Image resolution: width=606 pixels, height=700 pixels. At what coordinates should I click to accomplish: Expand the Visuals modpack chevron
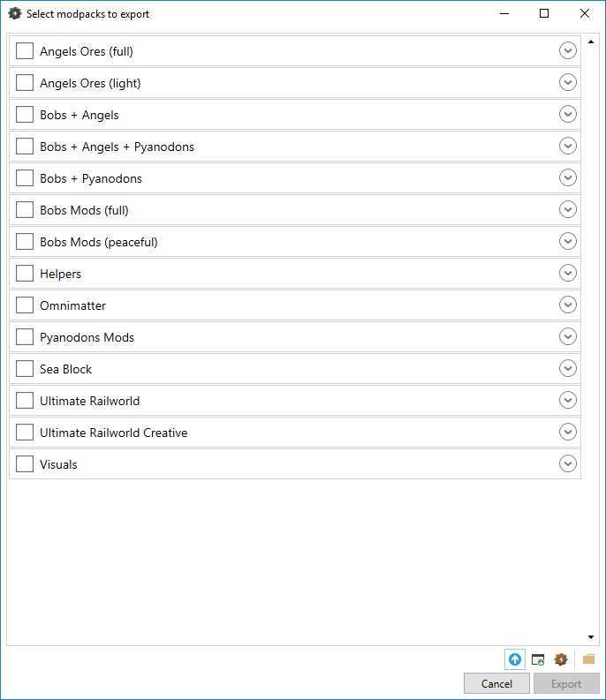[567, 463]
